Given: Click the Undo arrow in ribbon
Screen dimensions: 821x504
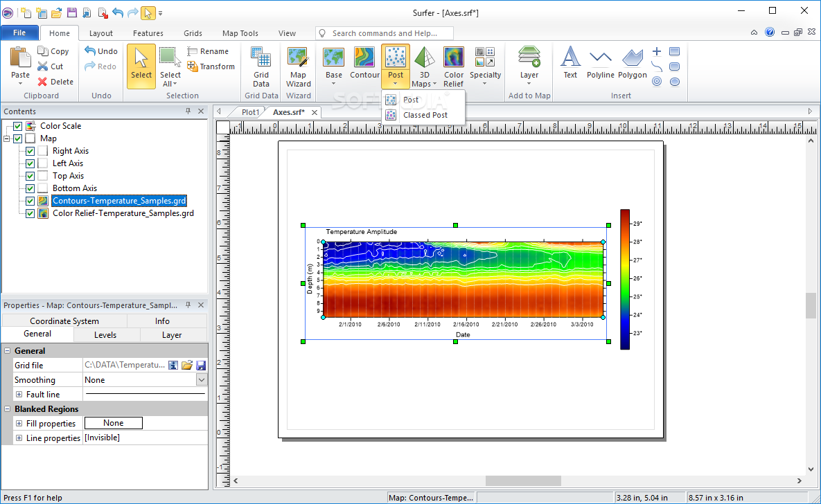Looking at the screenshot, I should coord(90,51).
